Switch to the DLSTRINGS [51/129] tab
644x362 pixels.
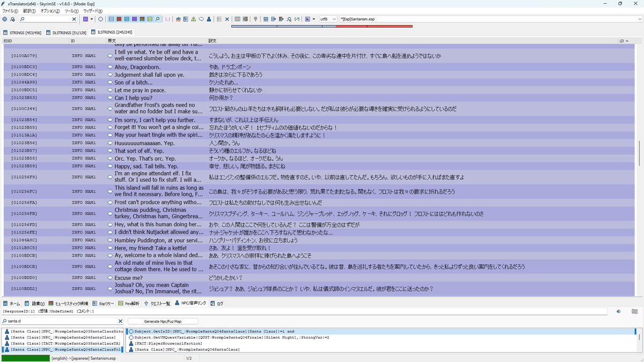point(66,33)
